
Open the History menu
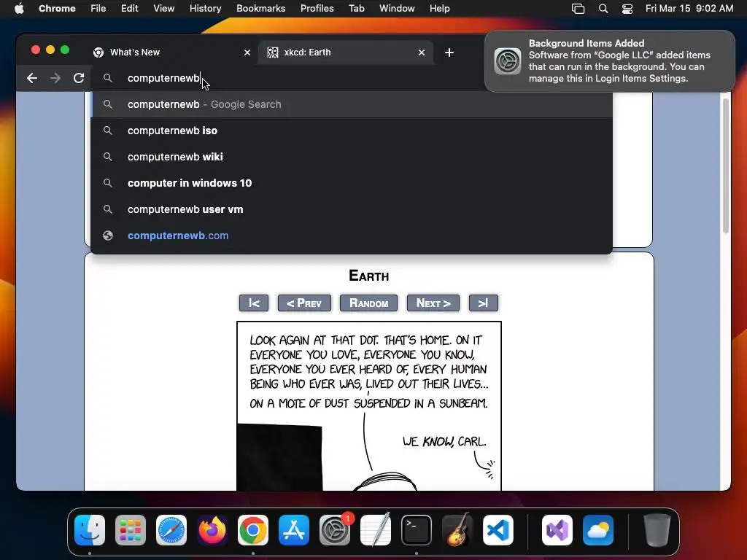click(x=205, y=9)
